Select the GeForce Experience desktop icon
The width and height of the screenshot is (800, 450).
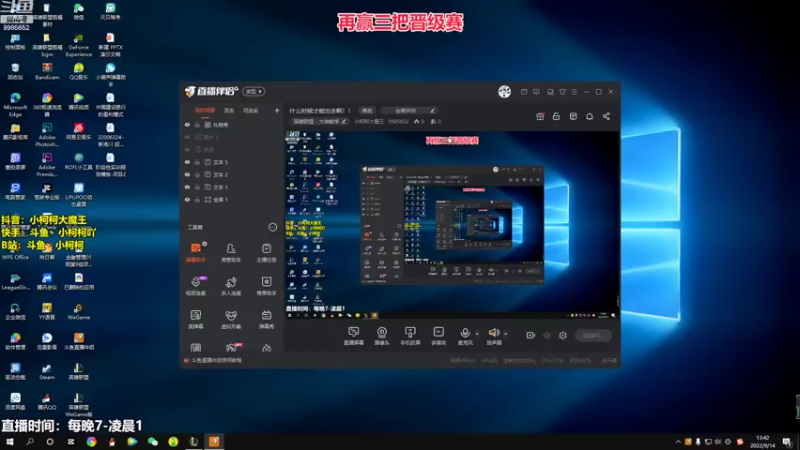point(79,45)
